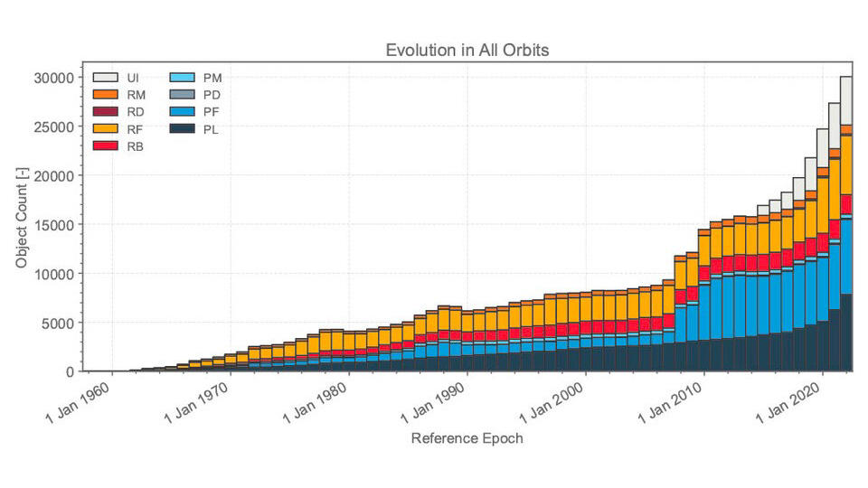
Task: Click the chart title 'Evolution in All Orbits'
Action: (467, 51)
